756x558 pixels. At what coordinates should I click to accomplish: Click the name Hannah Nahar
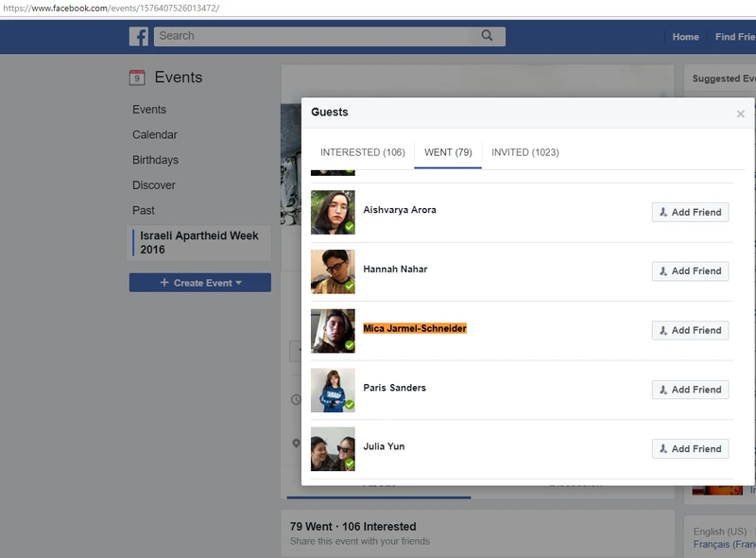coord(395,270)
